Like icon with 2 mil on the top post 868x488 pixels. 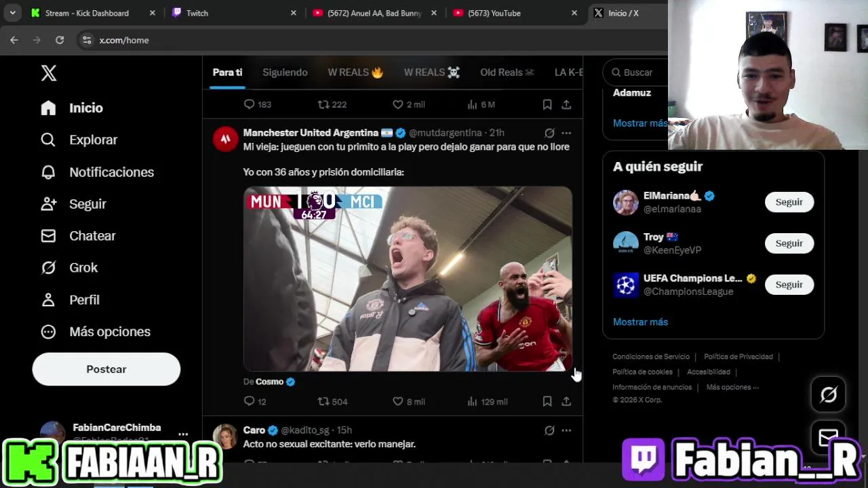pos(398,104)
